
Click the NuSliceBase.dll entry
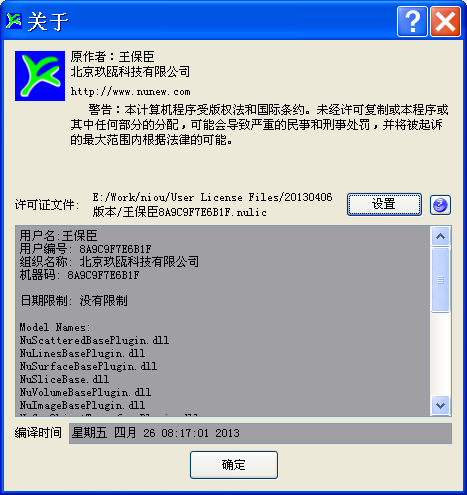click(x=64, y=379)
